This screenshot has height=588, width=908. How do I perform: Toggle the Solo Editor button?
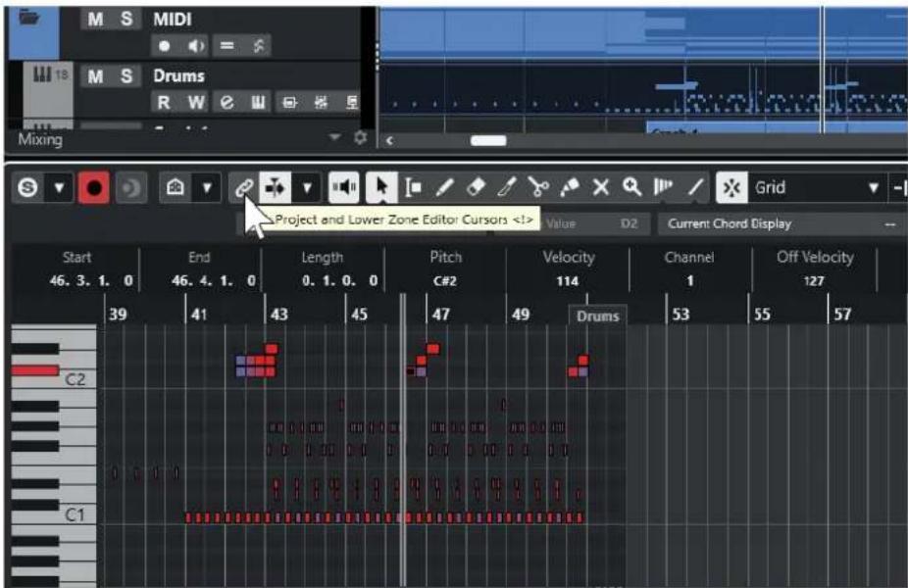(27, 187)
